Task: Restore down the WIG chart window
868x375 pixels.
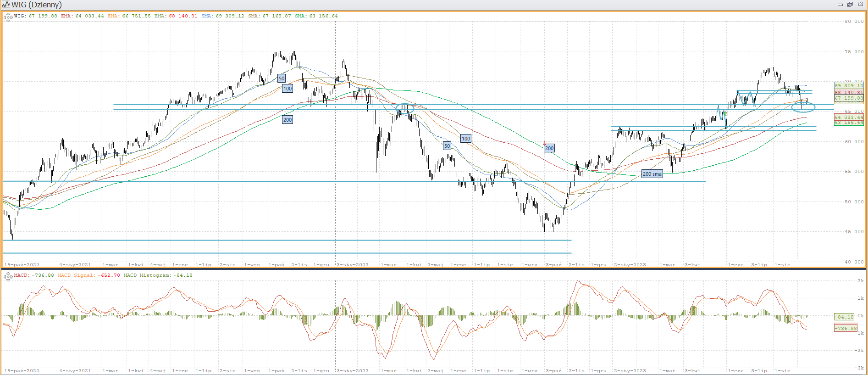Action: tap(850, 5)
